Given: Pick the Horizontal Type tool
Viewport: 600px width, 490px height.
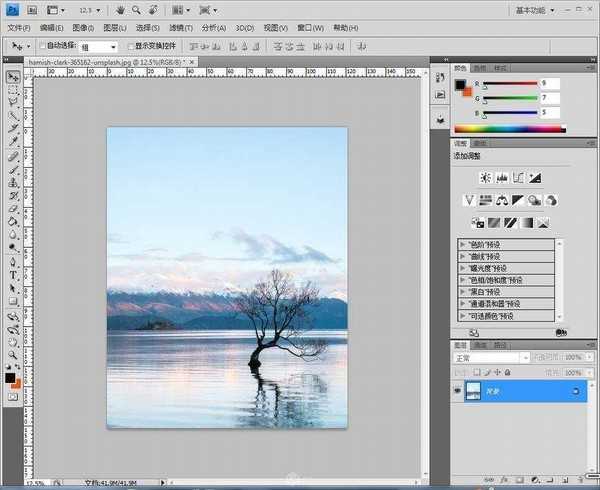Looking at the screenshot, I should tap(13, 274).
